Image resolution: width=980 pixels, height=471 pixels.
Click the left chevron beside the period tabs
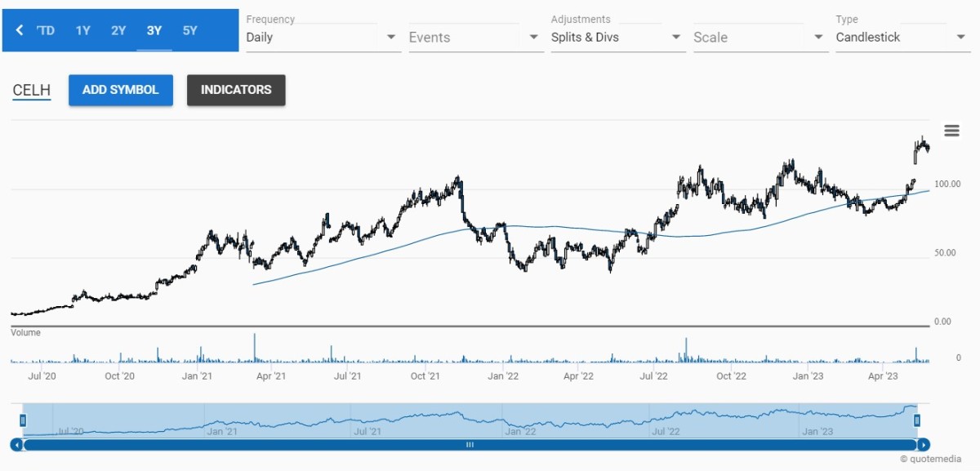pyautogui.click(x=20, y=31)
